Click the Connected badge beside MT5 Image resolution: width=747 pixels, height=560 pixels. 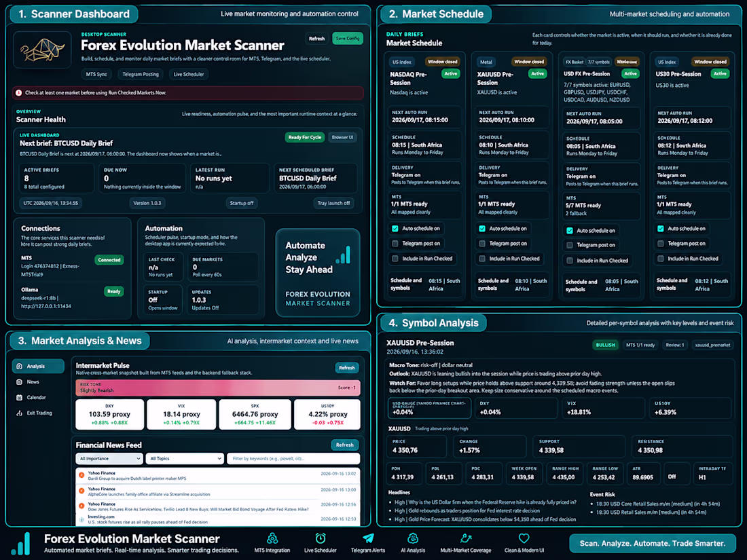pos(109,260)
